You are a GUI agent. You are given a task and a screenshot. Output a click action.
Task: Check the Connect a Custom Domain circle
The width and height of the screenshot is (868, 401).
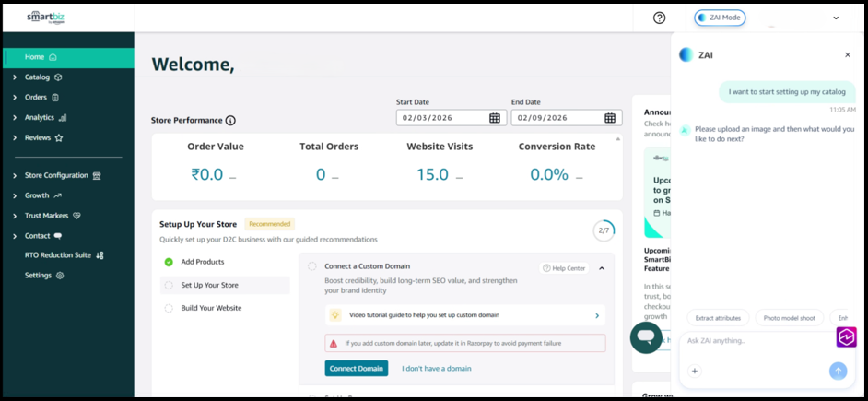(x=312, y=266)
